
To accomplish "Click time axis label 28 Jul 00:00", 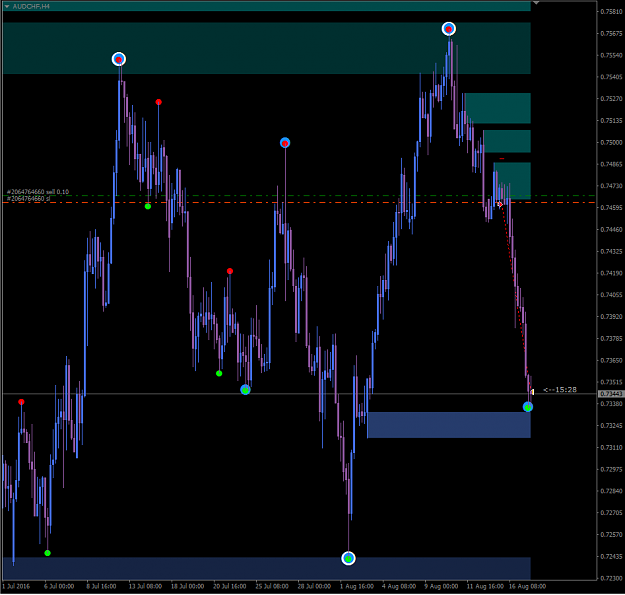I will click(314, 587).
